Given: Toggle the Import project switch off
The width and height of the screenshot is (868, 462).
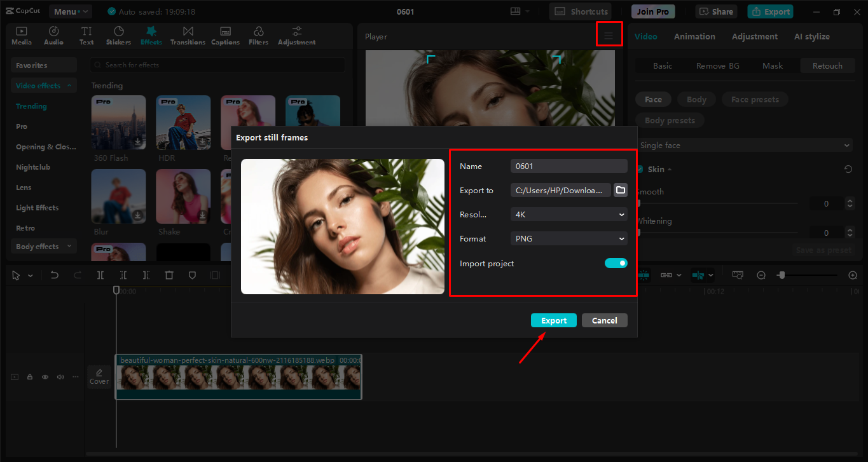Looking at the screenshot, I should click(x=616, y=263).
